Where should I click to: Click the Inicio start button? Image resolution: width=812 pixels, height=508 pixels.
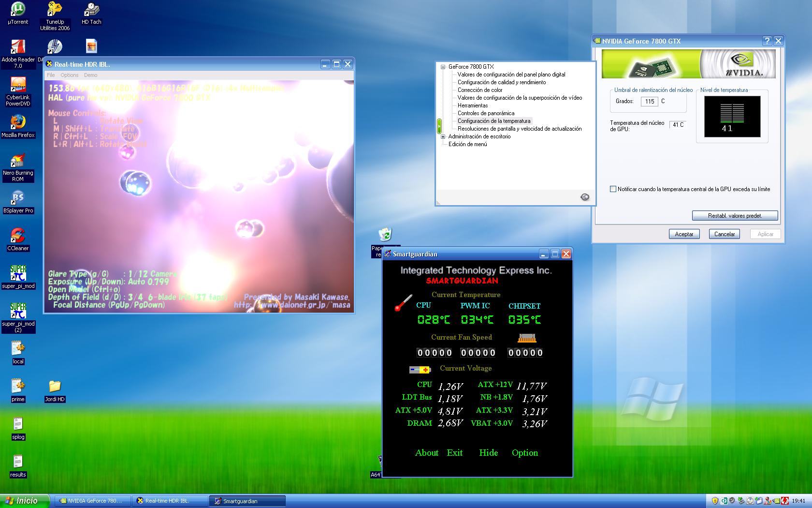[25, 501]
